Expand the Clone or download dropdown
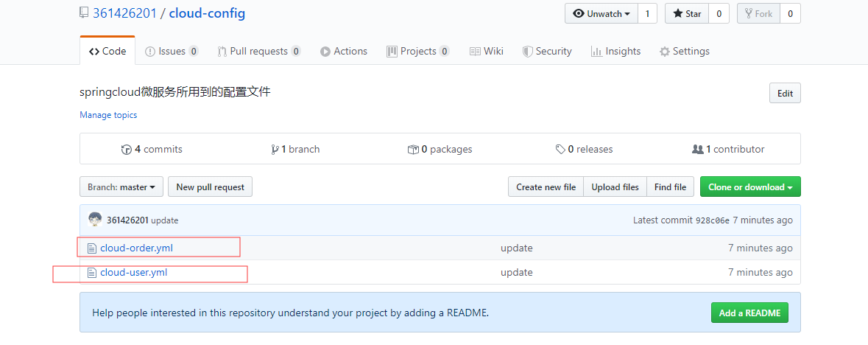 click(x=750, y=187)
